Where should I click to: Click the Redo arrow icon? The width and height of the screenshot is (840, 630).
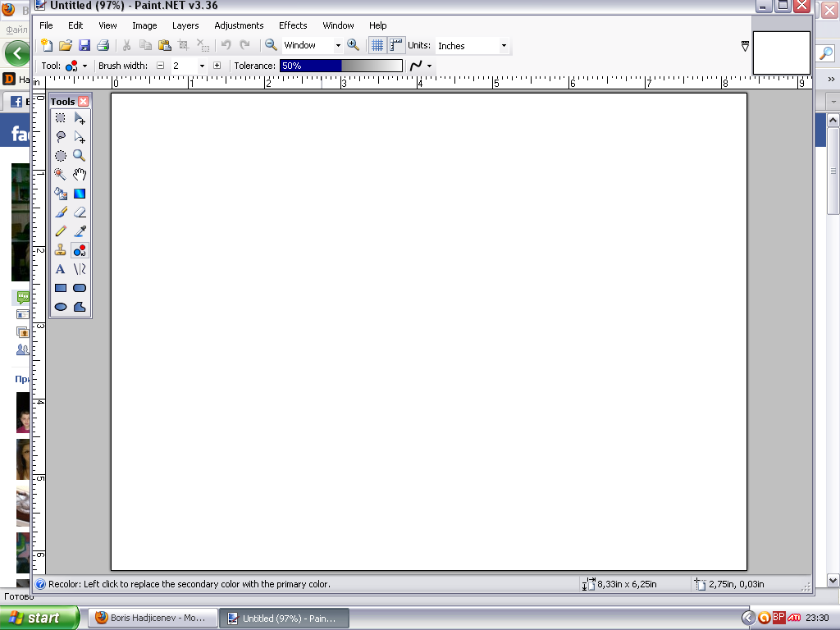click(244, 46)
